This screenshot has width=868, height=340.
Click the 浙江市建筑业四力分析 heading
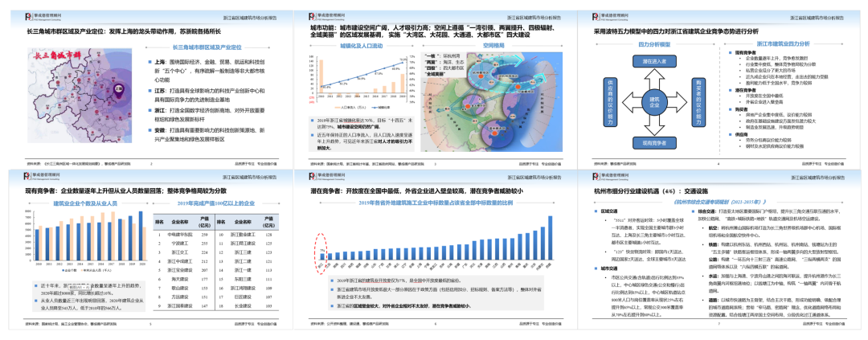tap(782, 43)
